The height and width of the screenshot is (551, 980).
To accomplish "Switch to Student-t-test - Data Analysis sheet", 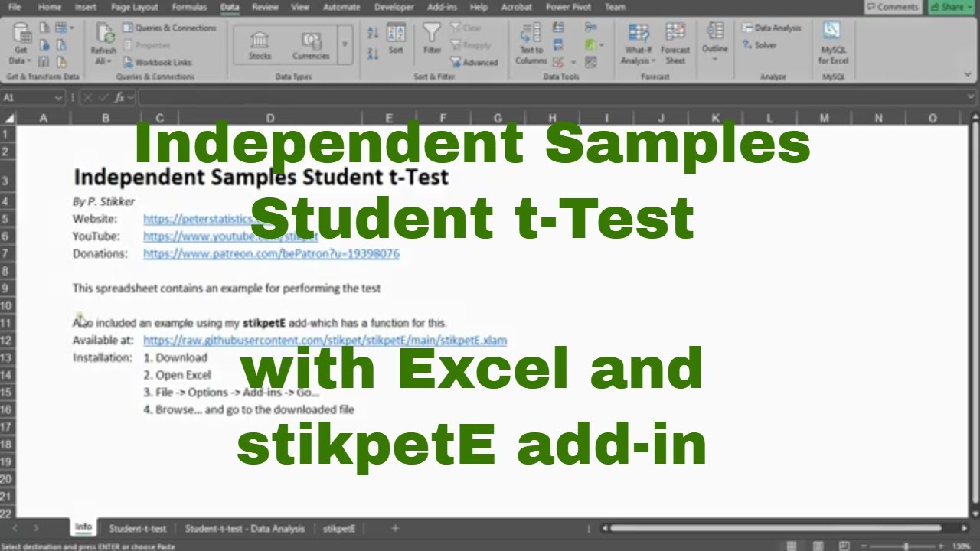I will click(x=244, y=528).
